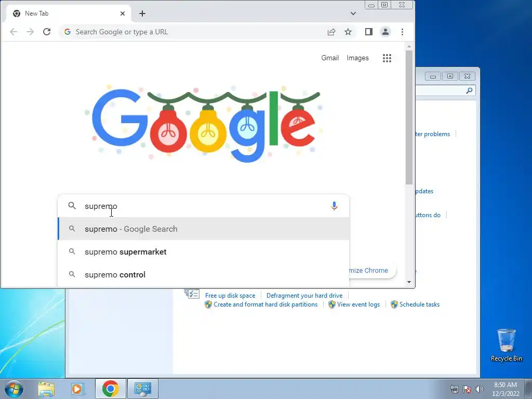Viewport: 532px width, 399px height.
Task: Click the New Tab tab title
Action: (x=37, y=14)
